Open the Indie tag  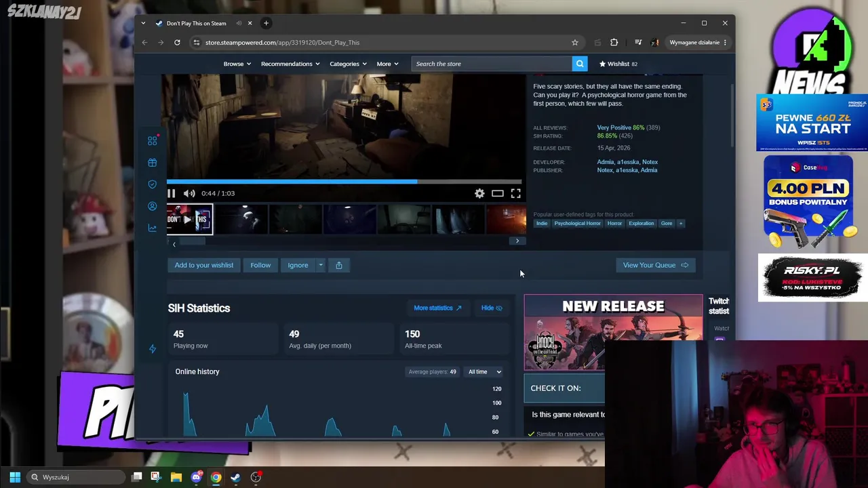(542, 223)
